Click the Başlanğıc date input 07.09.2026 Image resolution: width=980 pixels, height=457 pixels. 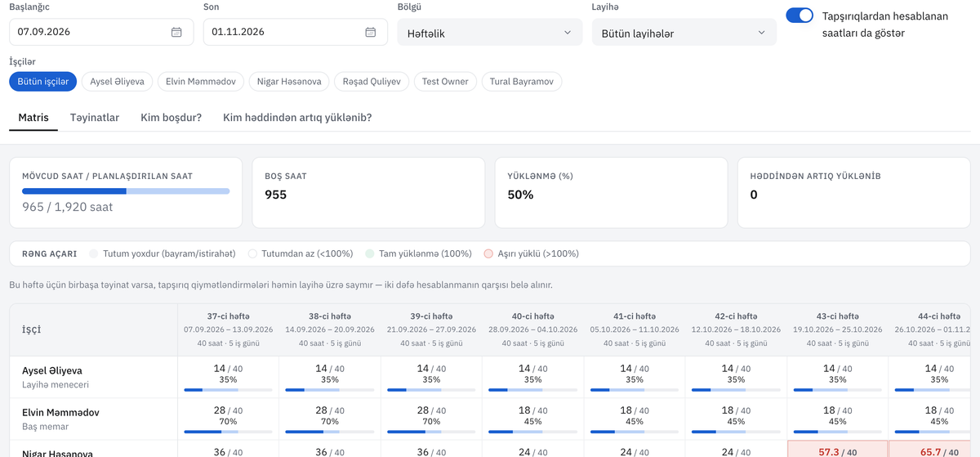(x=101, y=32)
